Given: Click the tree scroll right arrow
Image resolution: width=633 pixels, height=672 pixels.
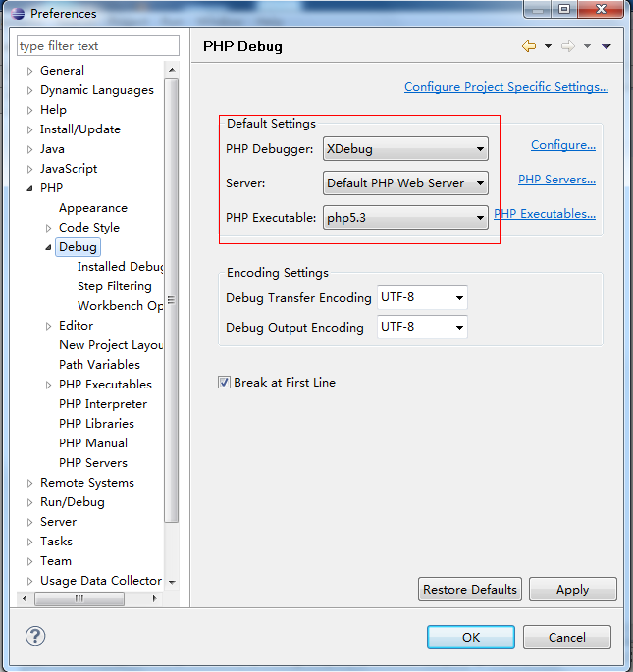Looking at the screenshot, I should (x=154, y=598).
